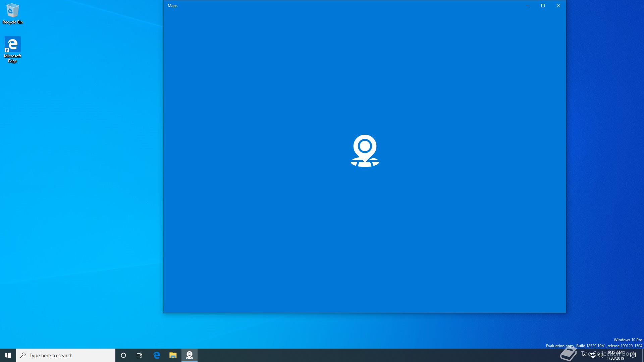Screen dimensions: 644x362
Task: Open the Windows Start menu
Action: [8, 355]
